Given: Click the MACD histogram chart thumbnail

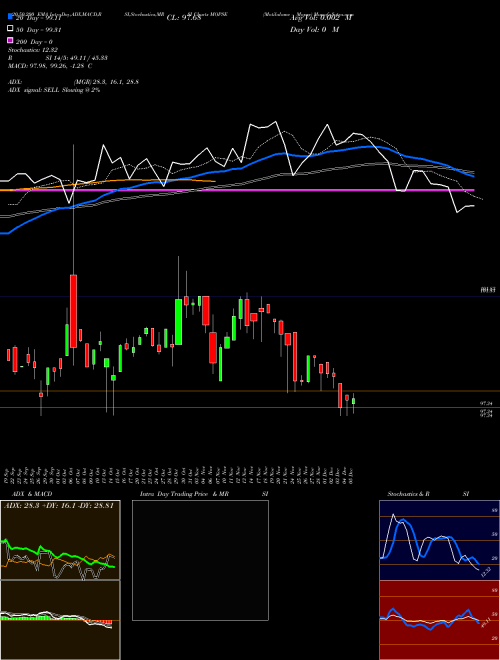Looking at the screenshot, I should 60,620.
